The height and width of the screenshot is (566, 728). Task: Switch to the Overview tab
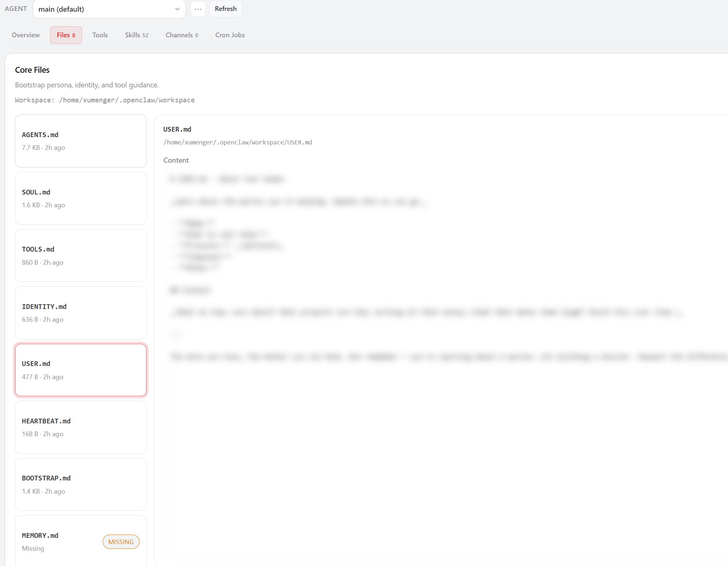pos(26,35)
